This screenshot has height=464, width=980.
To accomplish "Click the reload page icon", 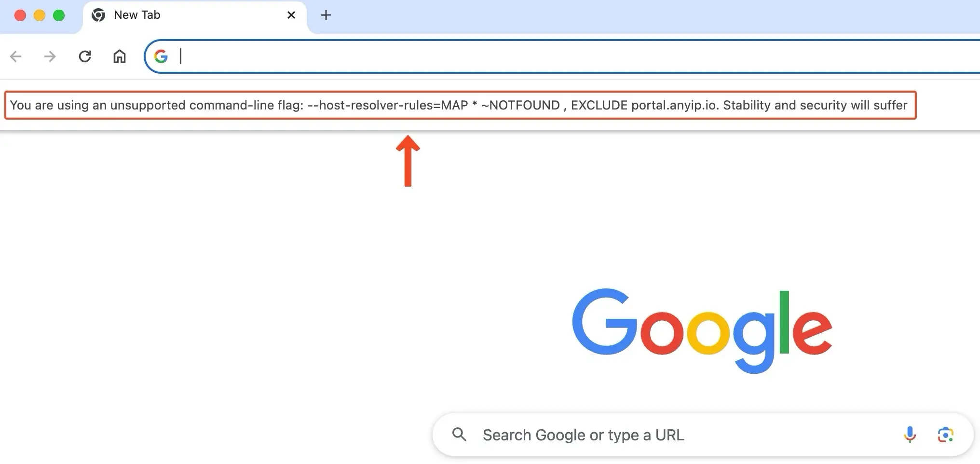I will pyautogui.click(x=85, y=56).
